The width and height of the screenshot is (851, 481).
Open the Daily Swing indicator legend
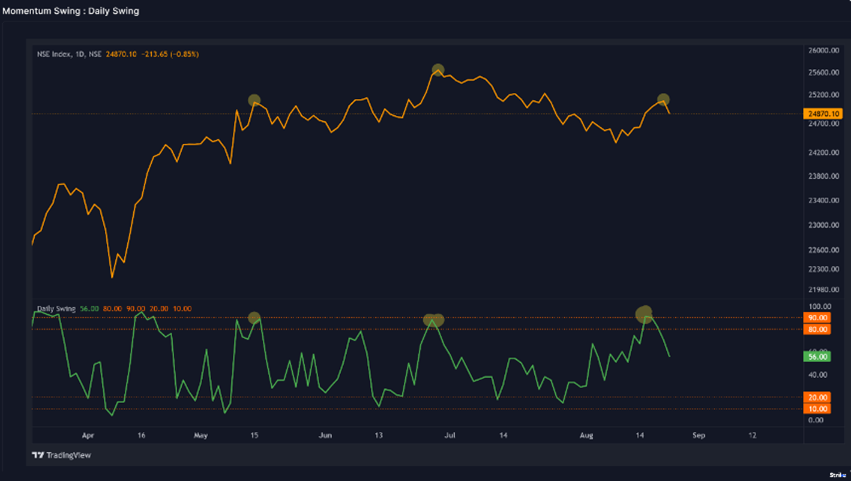pos(55,310)
